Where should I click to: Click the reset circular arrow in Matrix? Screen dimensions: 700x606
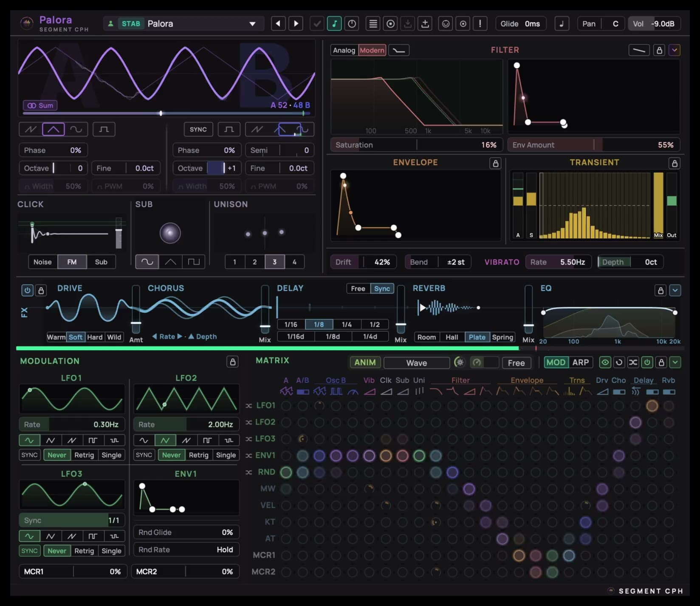[619, 362]
